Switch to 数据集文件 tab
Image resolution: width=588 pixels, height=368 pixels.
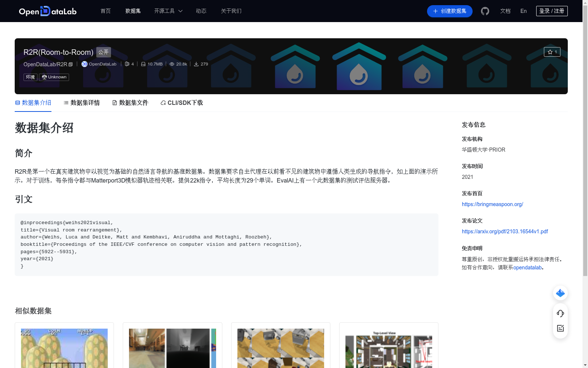130,103
